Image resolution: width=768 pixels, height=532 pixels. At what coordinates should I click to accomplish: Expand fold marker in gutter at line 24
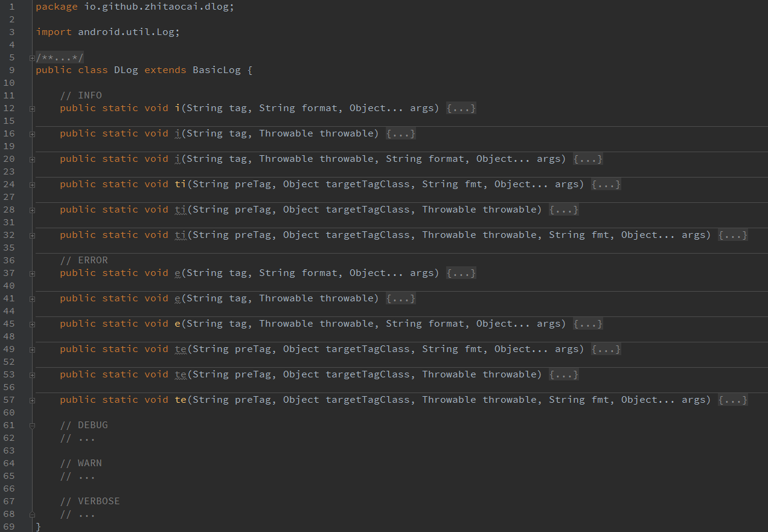[32, 185]
